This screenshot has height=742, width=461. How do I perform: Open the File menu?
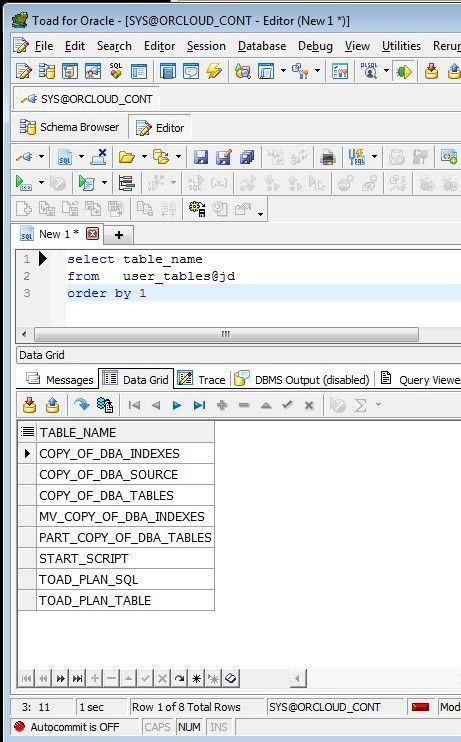click(44, 46)
